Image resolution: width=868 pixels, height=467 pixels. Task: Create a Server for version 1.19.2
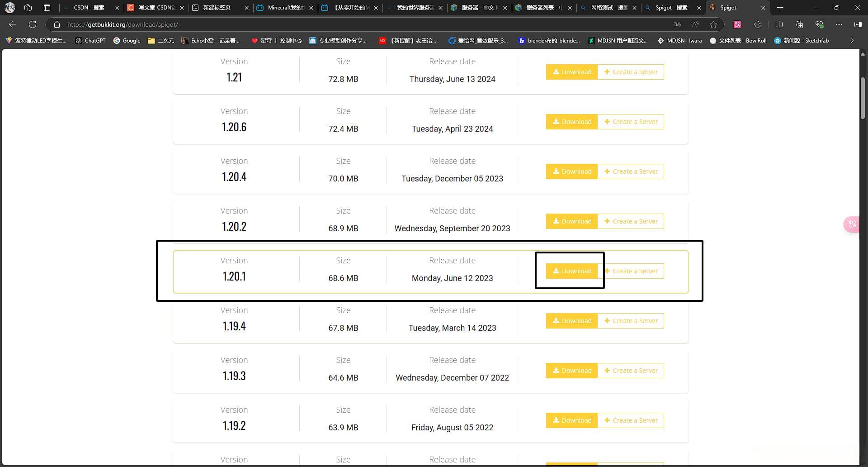point(631,420)
